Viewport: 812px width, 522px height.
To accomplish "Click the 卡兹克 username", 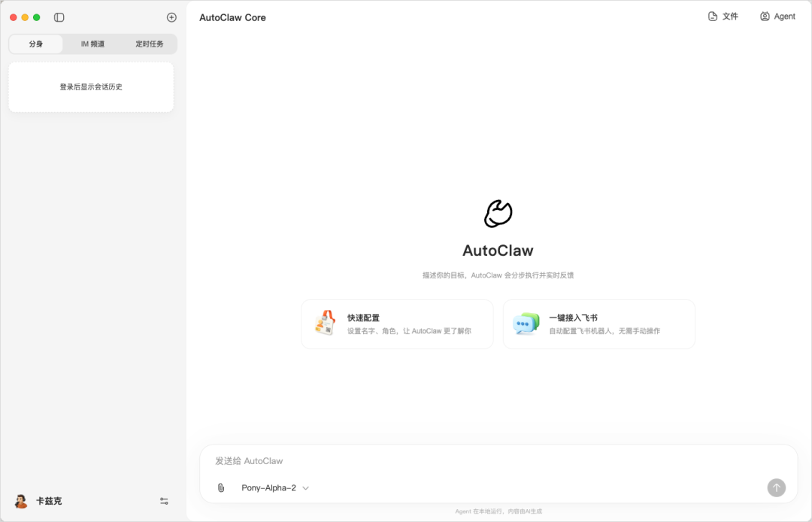I will click(49, 501).
